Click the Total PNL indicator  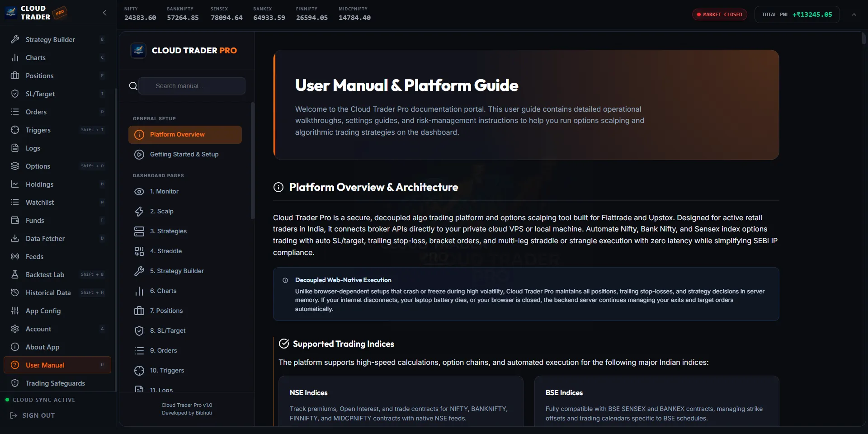pyautogui.click(x=797, y=14)
